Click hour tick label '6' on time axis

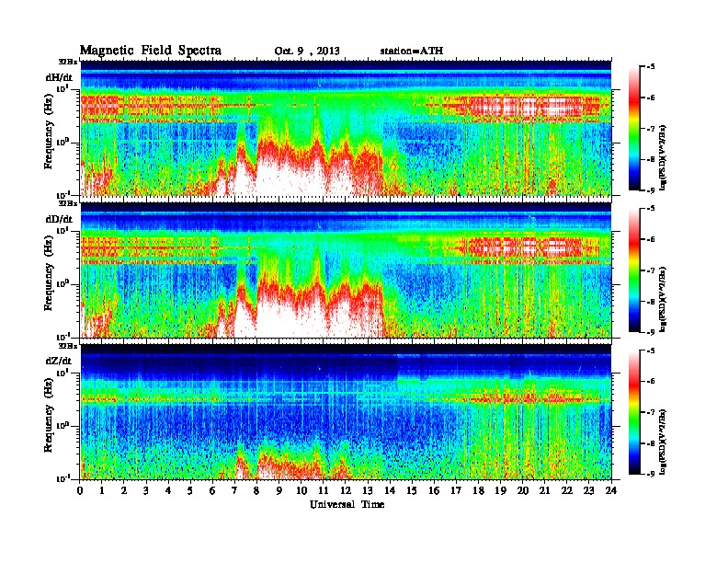pyautogui.click(x=212, y=490)
